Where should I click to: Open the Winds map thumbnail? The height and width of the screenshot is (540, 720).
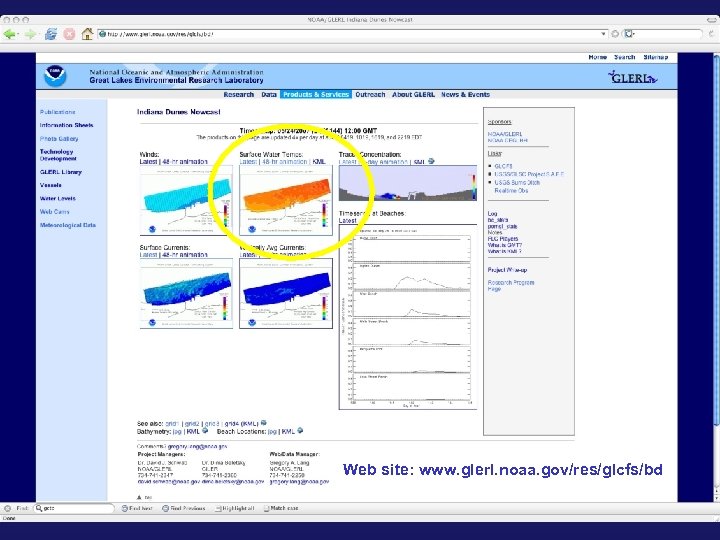pos(186,201)
